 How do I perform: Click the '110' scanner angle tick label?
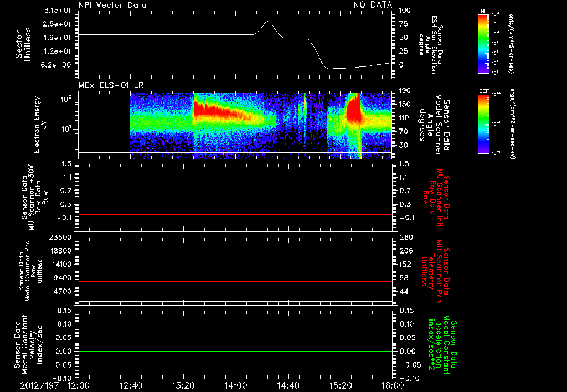click(x=405, y=118)
